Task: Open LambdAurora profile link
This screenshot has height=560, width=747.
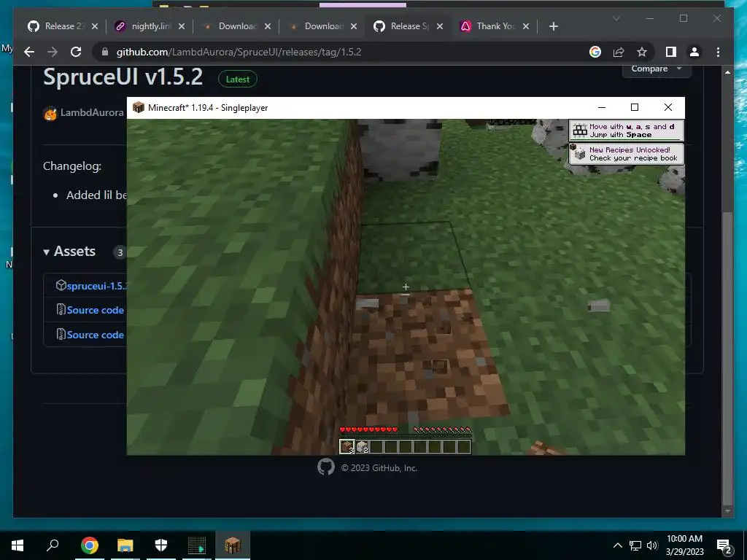Action: click(x=92, y=113)
